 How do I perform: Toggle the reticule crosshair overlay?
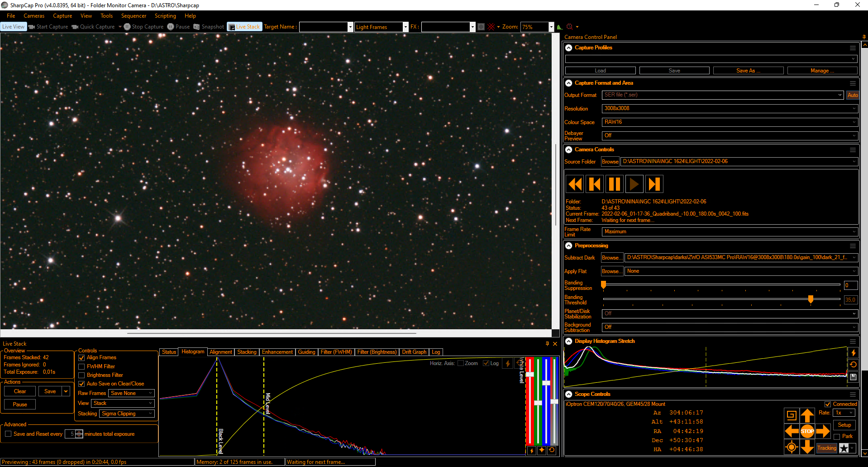(491, 27)
